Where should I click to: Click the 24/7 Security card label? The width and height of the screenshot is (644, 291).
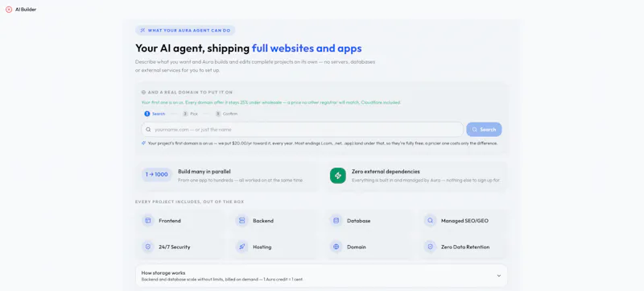(x=175, y=247)
